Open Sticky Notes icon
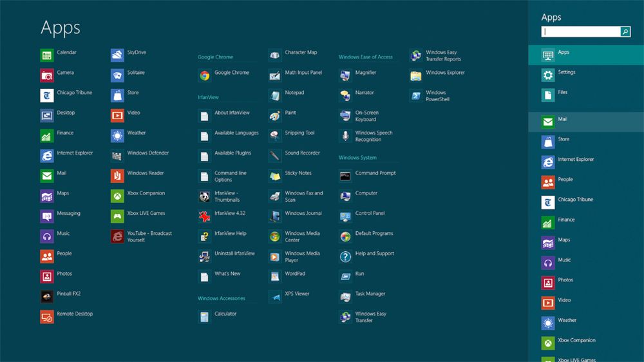Screen dimensions: 644x362 point(275,176)
